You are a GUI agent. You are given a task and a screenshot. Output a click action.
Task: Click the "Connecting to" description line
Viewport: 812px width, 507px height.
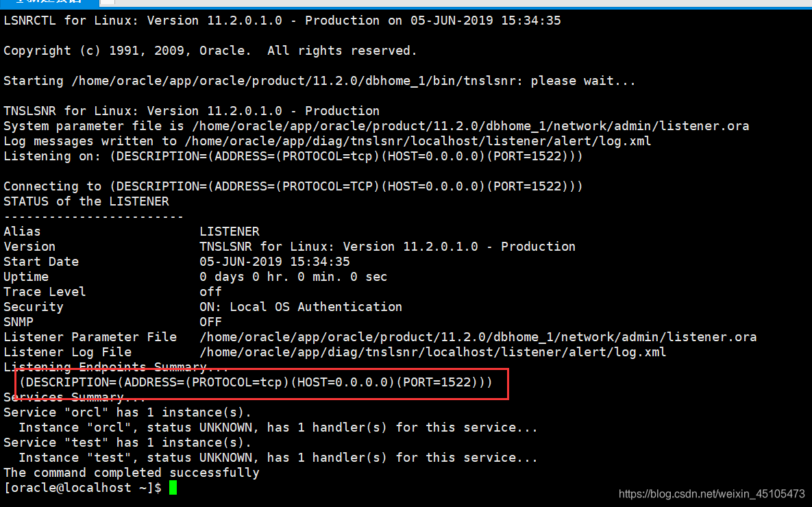(x=293, y=186)
